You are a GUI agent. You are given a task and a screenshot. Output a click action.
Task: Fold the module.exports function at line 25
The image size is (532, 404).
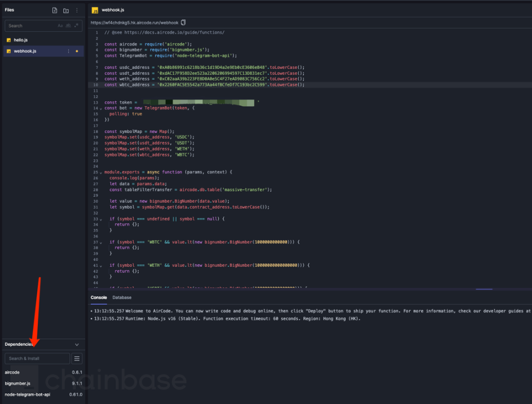[x=100, y=172]
